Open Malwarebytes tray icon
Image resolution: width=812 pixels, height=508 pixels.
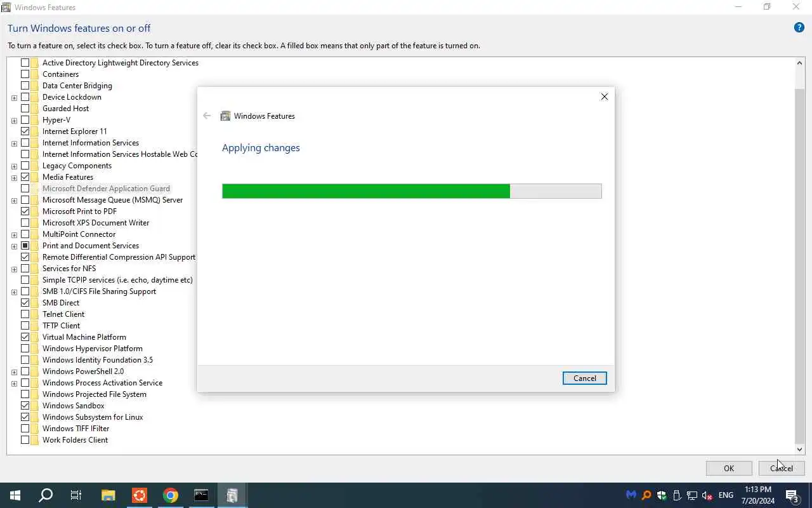coord(631,495)
